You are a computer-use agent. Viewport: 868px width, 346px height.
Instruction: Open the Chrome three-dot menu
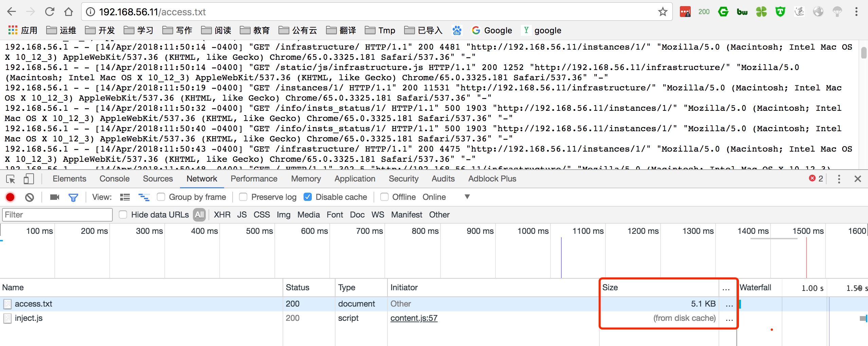pos(856,12)
